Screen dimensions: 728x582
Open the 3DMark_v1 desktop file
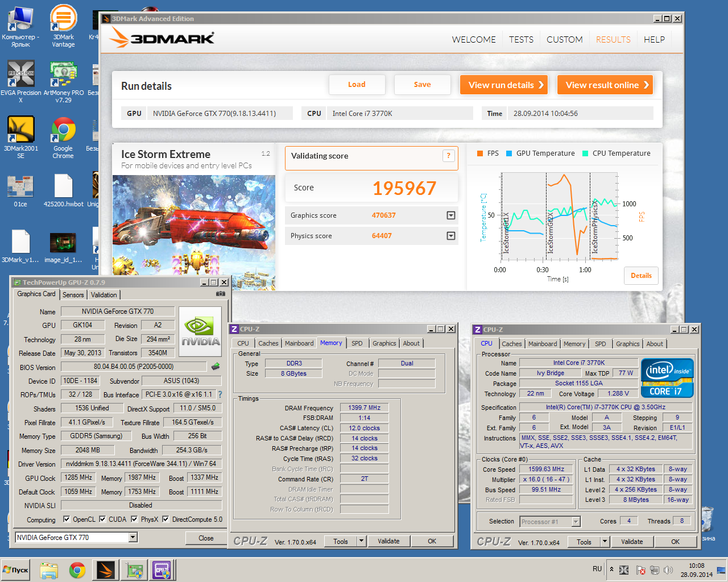pyautogui.click(x=20, y=246)
